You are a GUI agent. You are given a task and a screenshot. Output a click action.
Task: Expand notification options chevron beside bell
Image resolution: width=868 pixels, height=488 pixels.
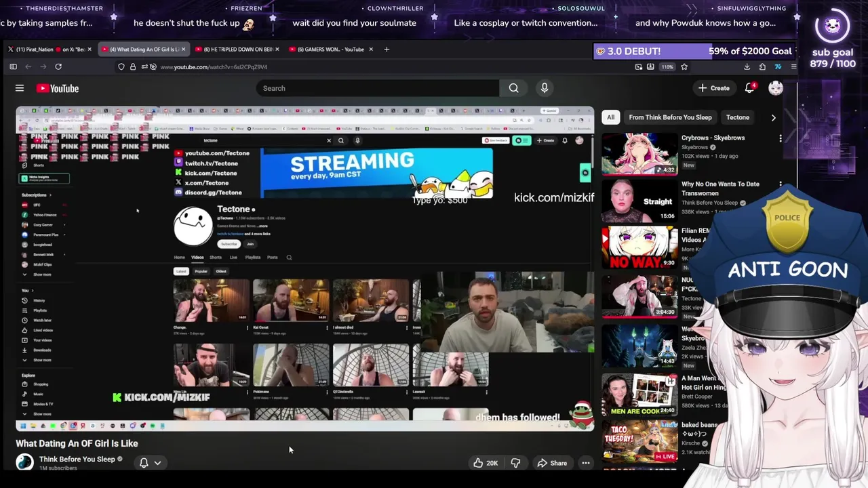point(157,463)
